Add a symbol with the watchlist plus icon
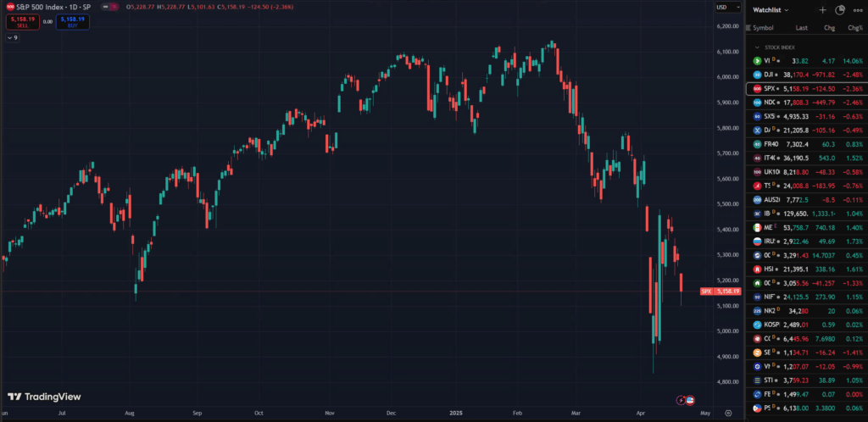Image resolution: width=868 pixels, height=422 pixels. point(822,10)
